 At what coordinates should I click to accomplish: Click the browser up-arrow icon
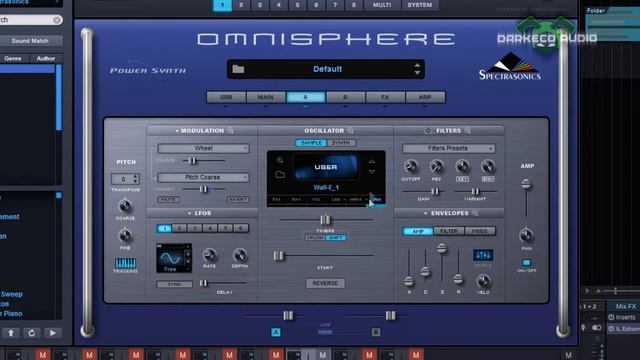[11, 333]
